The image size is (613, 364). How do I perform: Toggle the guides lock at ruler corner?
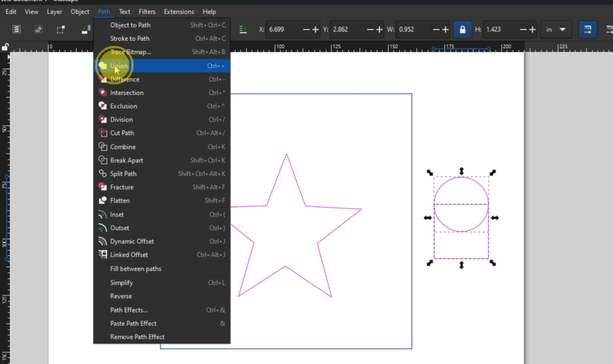pos(5,47)
